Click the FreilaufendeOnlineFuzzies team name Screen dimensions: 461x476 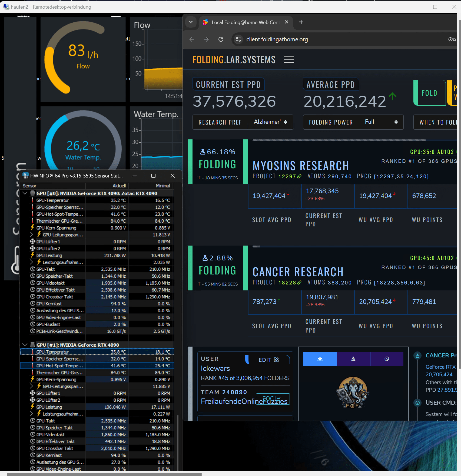click(x=244, y=401)
